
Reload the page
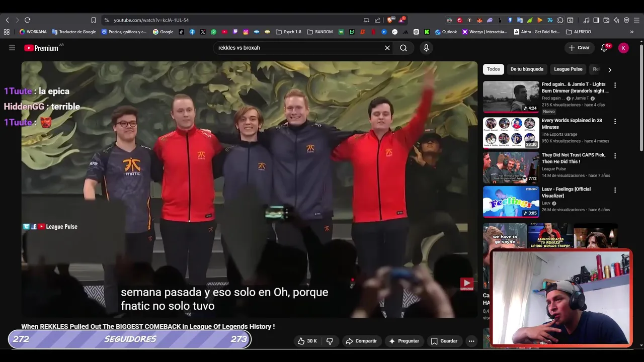27,20
